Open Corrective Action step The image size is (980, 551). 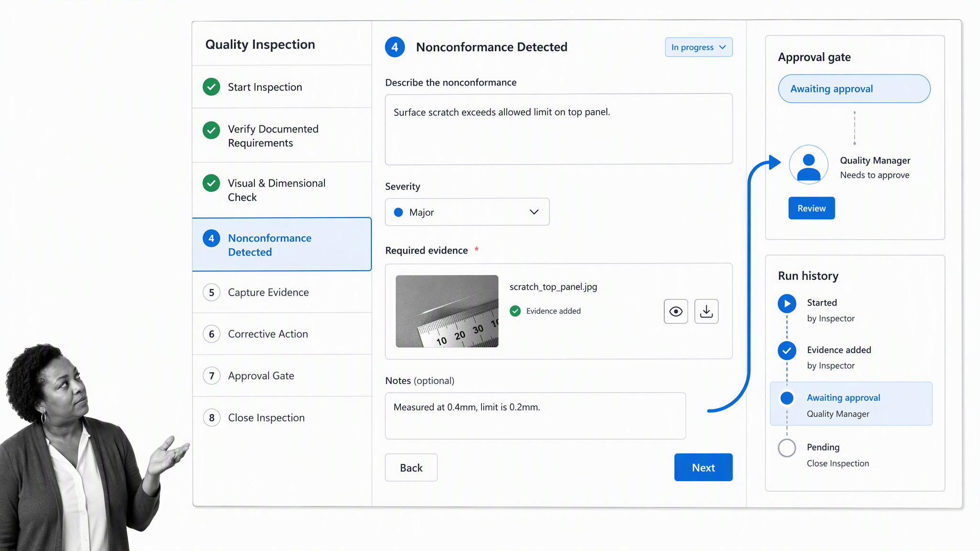tap(282, 334)
